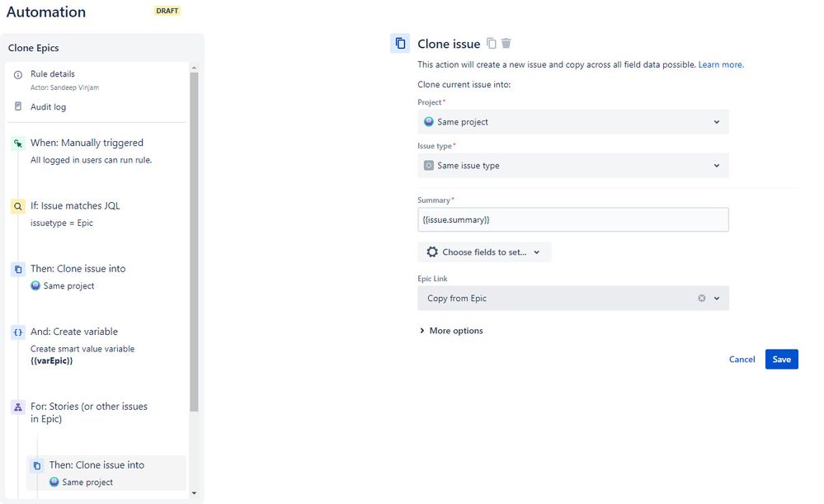
Task: Open the Issue type dropdown
Action: [572, 165]
